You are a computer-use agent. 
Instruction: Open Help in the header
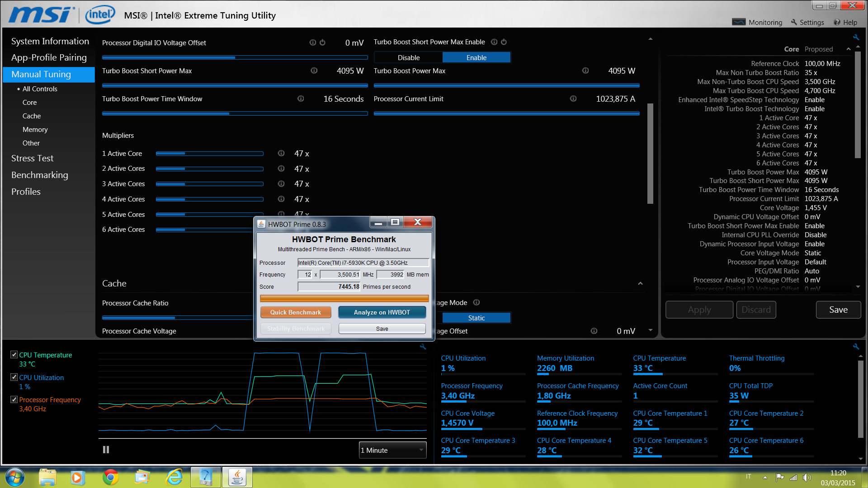click(x=845, y=22)
